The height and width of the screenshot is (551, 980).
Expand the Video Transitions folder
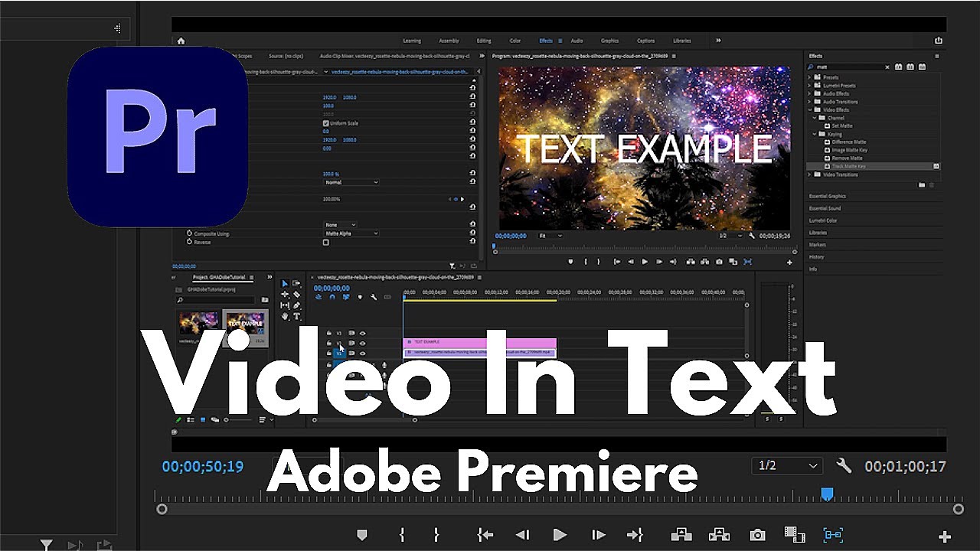tap(811, 174)
